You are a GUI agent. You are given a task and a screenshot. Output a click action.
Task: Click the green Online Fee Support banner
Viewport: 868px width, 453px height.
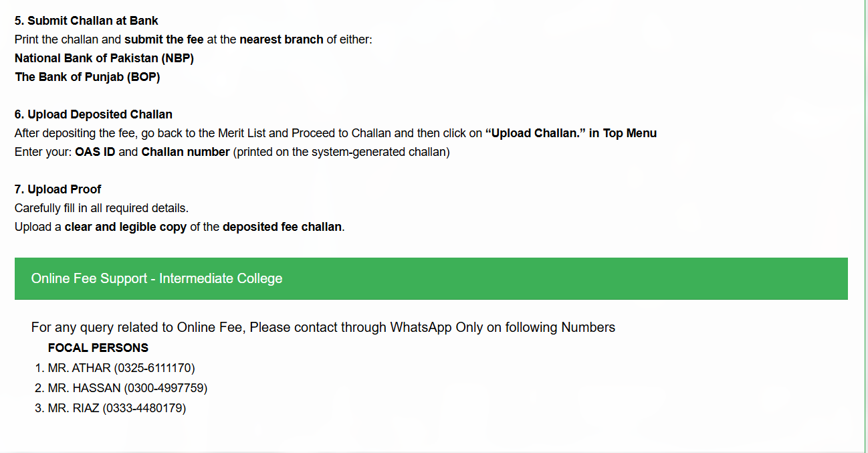pyautogui.click(x=431, y=278)
